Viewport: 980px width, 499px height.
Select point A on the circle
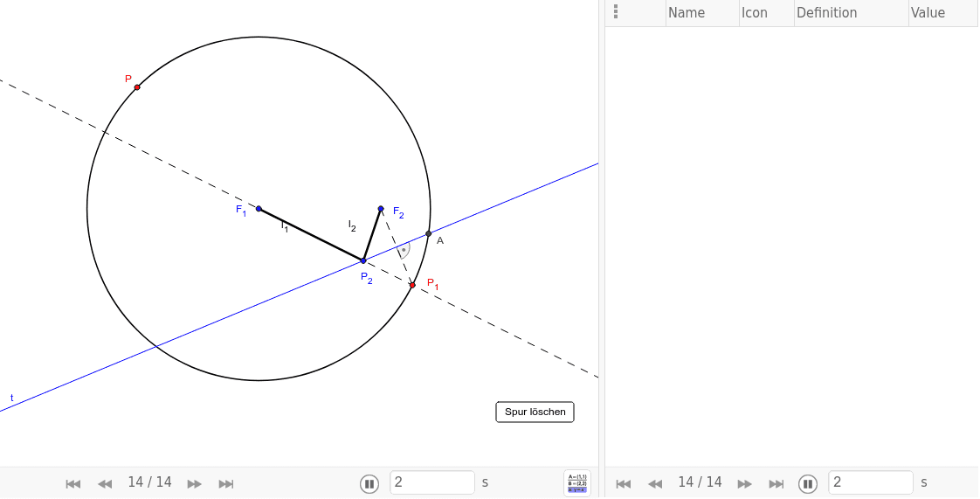(428, 234)
